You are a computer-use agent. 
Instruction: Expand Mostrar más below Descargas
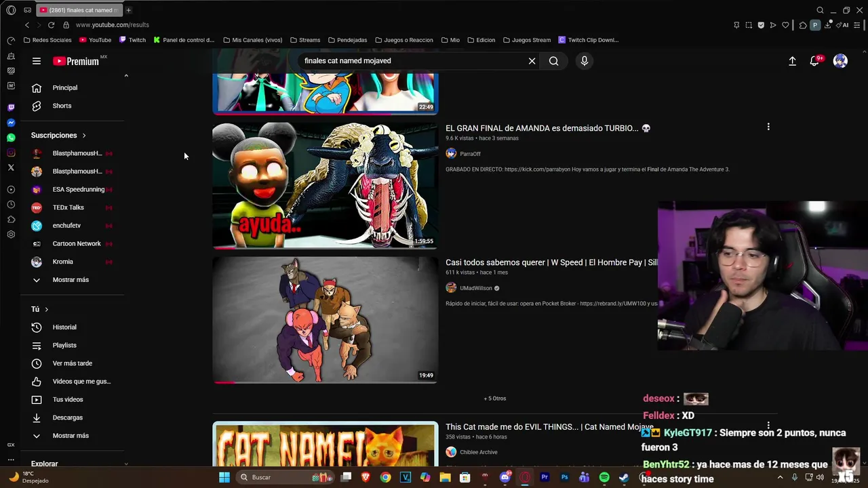click(x=72, y=436)
